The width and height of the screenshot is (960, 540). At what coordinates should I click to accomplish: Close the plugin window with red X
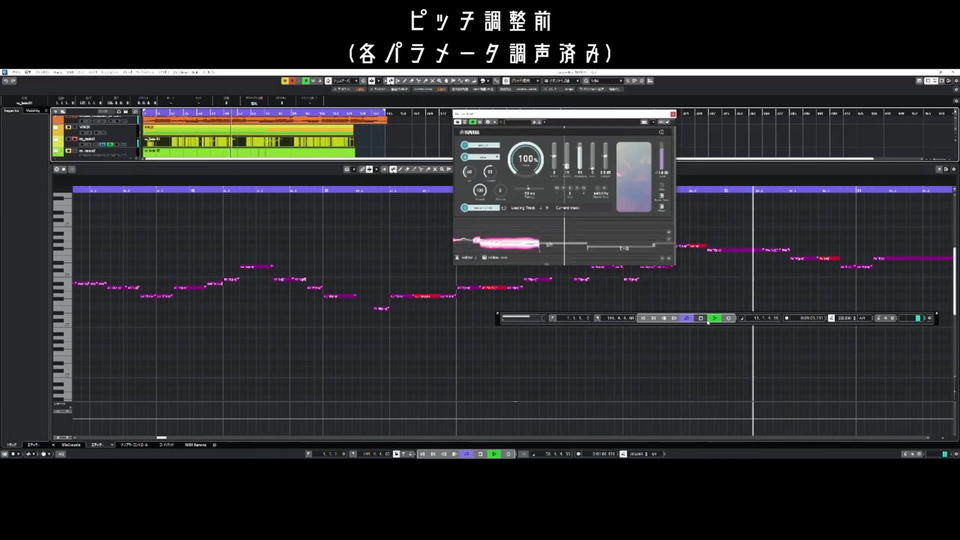673,114
